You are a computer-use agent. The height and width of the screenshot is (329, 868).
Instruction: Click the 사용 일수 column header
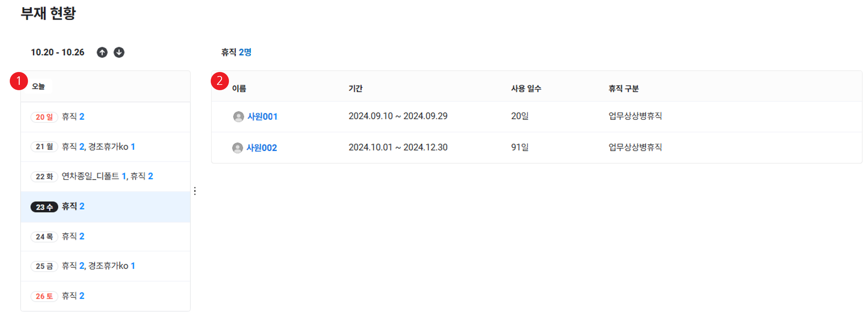tap(526, 89)
